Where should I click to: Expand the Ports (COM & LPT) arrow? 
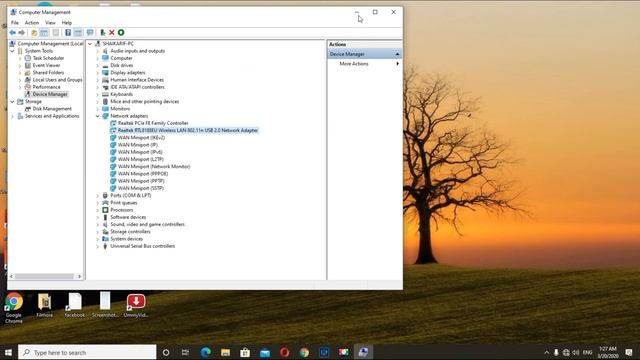(98, 196)
